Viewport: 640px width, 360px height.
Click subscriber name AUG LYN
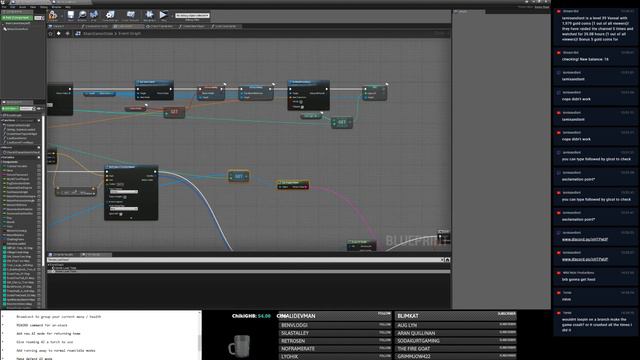407,325
